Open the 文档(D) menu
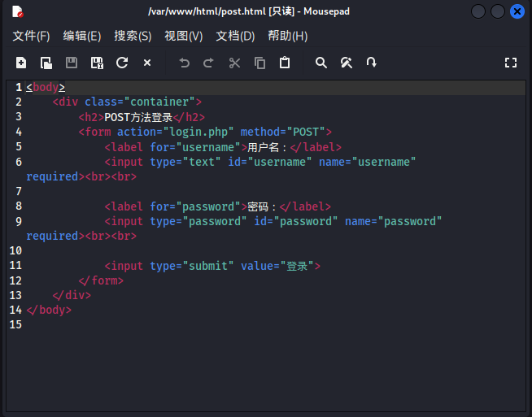The height and width of the screenshot is (417, 532). [x=235, y=36]
